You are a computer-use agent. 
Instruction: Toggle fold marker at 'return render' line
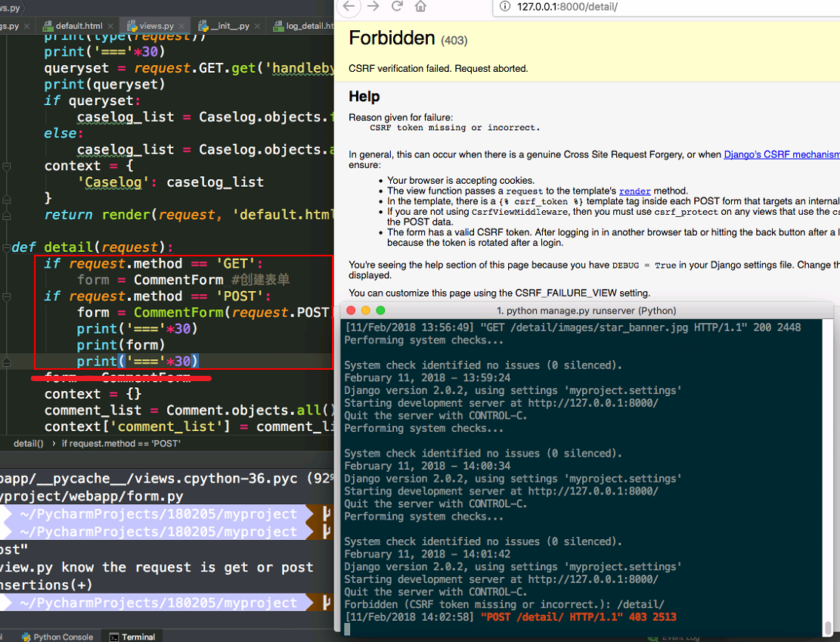pos(7,215)
